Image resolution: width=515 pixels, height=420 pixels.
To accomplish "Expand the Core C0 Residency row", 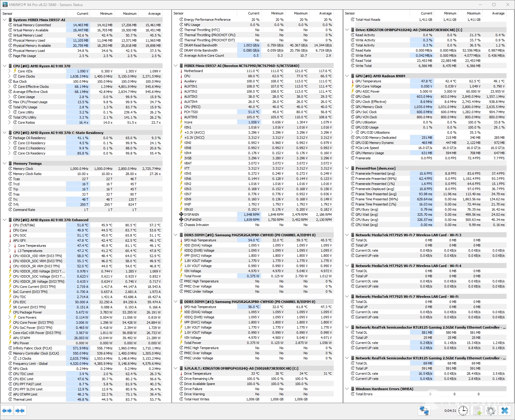I will (9, 143).
